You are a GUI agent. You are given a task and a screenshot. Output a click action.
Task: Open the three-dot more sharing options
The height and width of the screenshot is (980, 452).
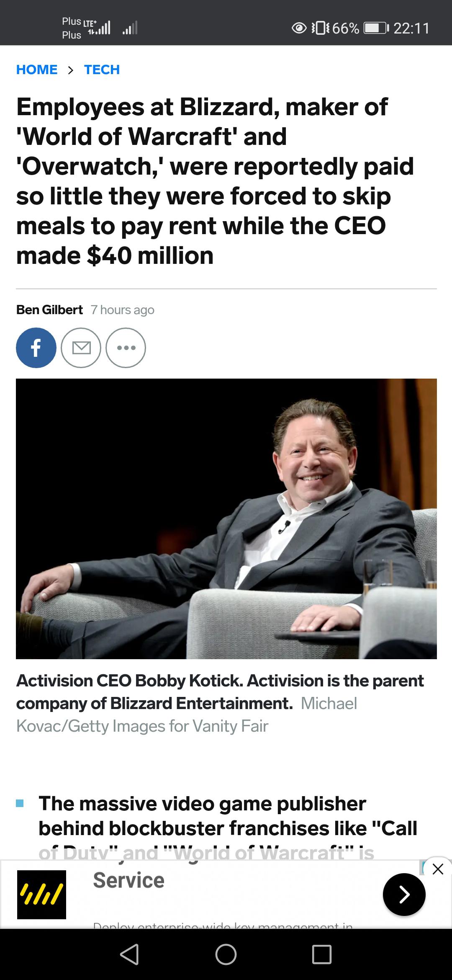point(126,348)
